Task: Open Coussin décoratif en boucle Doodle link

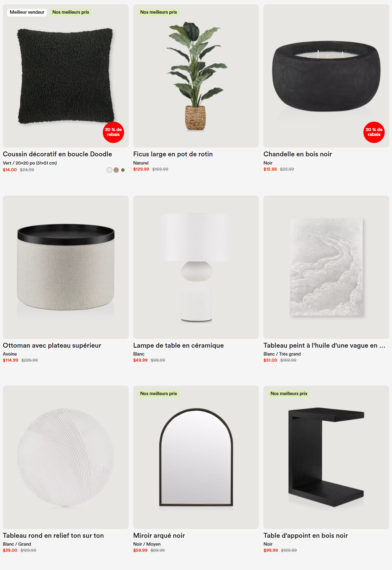Action: pos(57,154)
